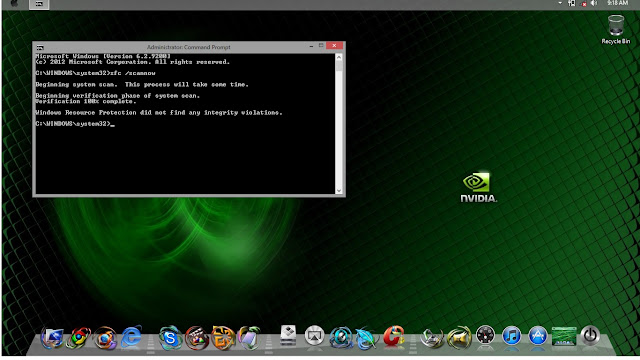This screenshot has height=360, width=640.
Task: Open the orange-ringed dock icon after the clapperboard
Action: [x=223, y=338]
